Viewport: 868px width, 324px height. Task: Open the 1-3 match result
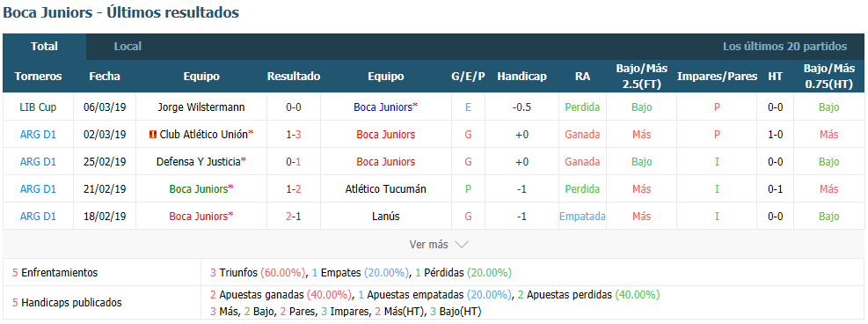[x=294, y=135]
